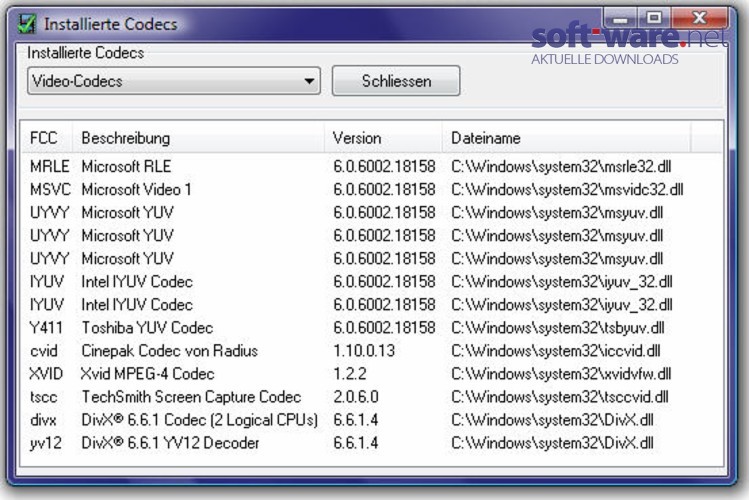Click the MSVC FCC code

pyautogui.click(x=50, y=190)
